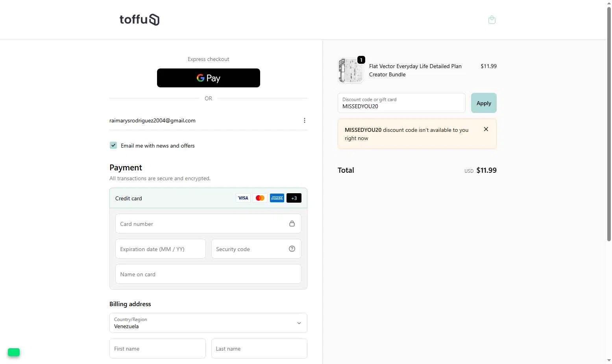Click the toffu logo
This screenshot has width=612, height=364.
139,20
